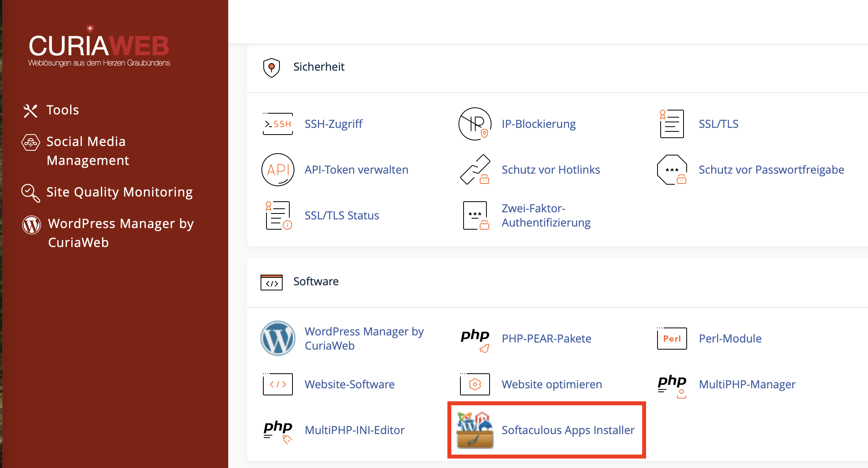This screenshot has height=468, width=868.
Task: Click the Software section code icon
Action: [272, 282]
